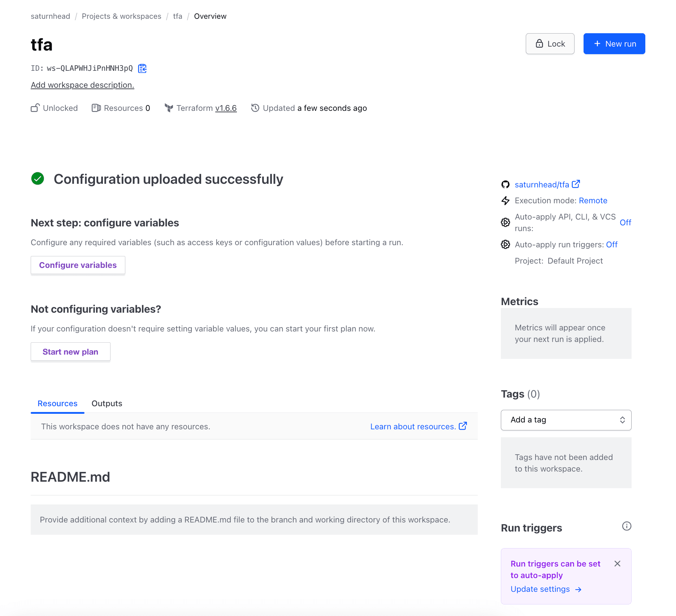Open Learn about resources link
The height and width of the screenshot is (616, 676).
tap(413, 426)
